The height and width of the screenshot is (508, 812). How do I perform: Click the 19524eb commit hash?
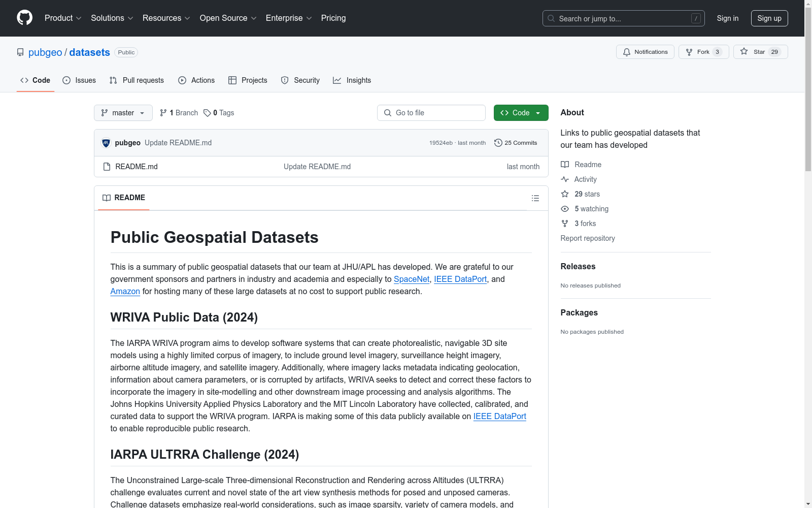(x=441, y=143)
